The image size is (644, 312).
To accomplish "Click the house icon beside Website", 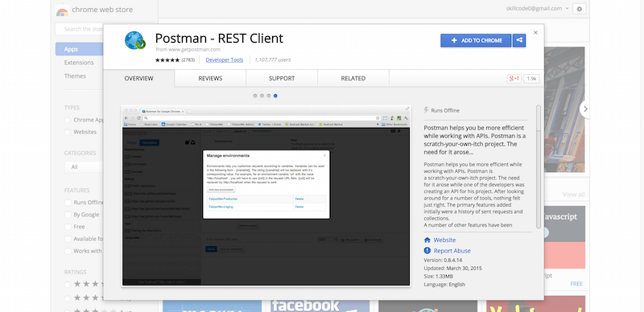I will click(427, 240).
